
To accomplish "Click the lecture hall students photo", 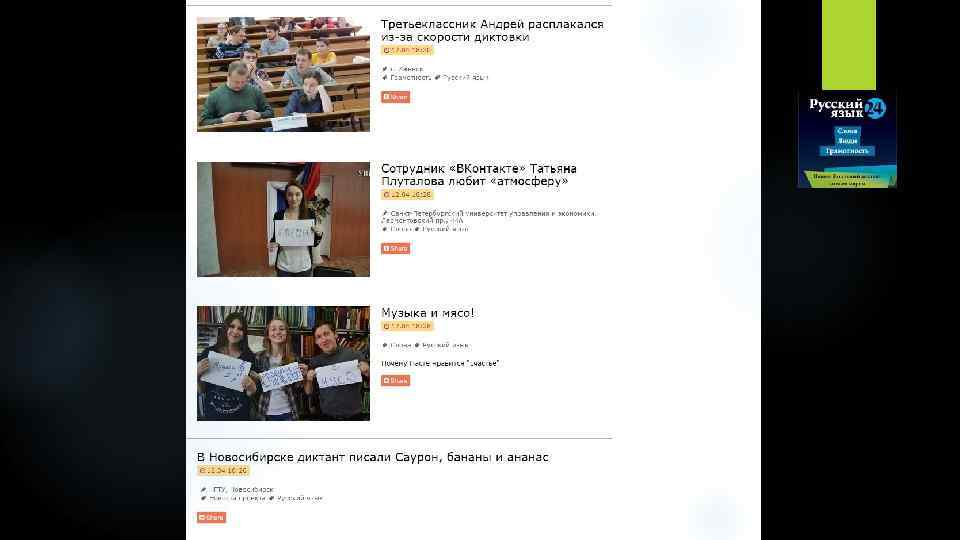I will tap(283, 74).
